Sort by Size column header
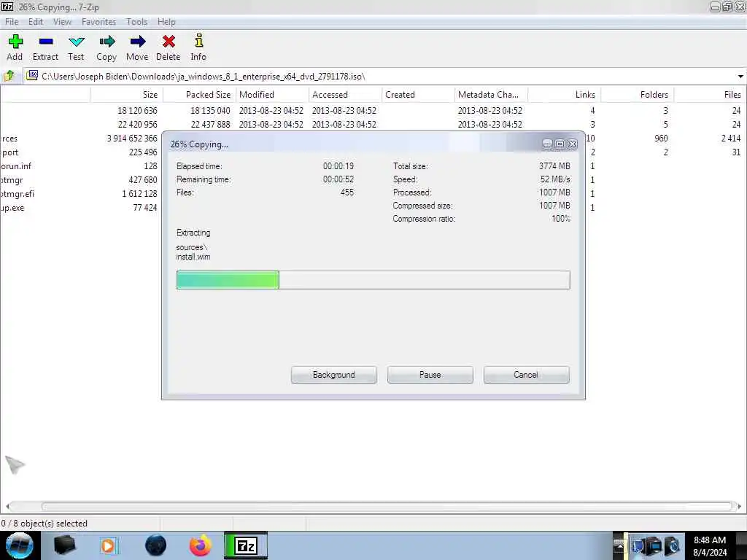The image size is (747, 560). click(x=126, y=95)
